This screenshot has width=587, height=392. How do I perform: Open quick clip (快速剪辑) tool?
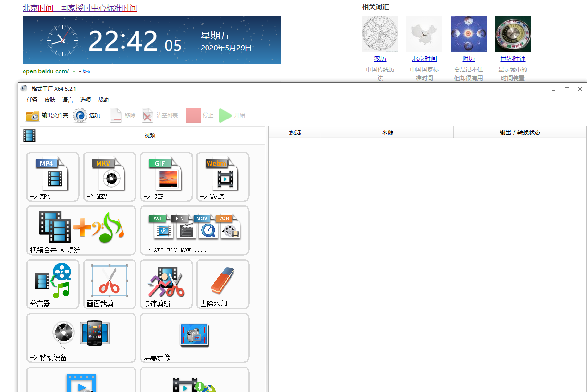pyautogui.click(x=166, y=284)
